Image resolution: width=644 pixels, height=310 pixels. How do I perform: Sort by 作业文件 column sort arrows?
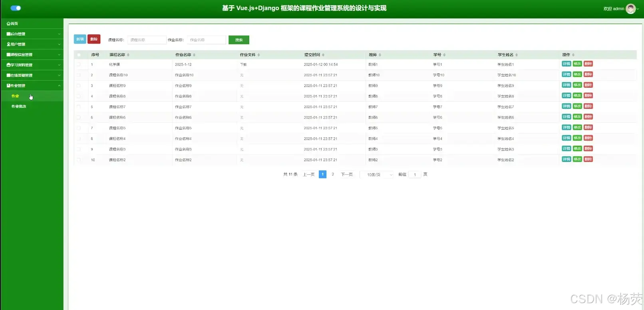coord(259,55)
